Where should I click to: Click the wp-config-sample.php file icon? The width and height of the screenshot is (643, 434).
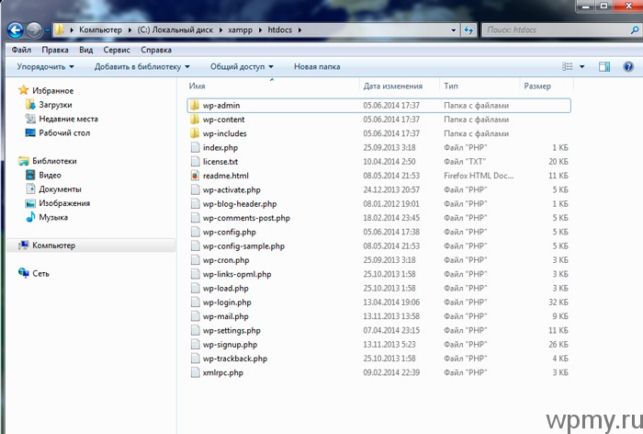[x=195, y=246]
